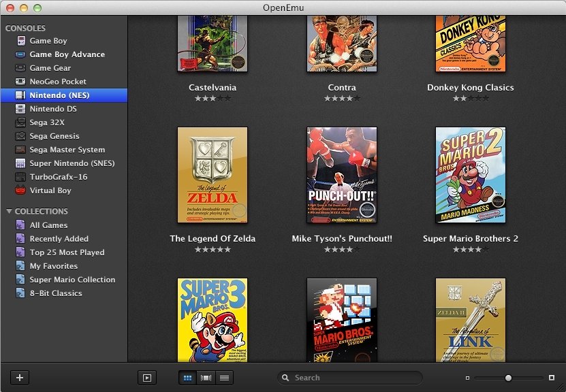Click Super Mario Brothers 2 star rating
Viewport: 566px width, 392px height.
tap(471, 249)
